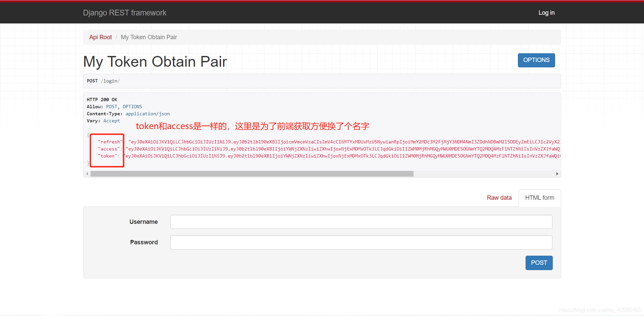
Task: Click the "token" key in JSON response
Action: tap(107, 156)
